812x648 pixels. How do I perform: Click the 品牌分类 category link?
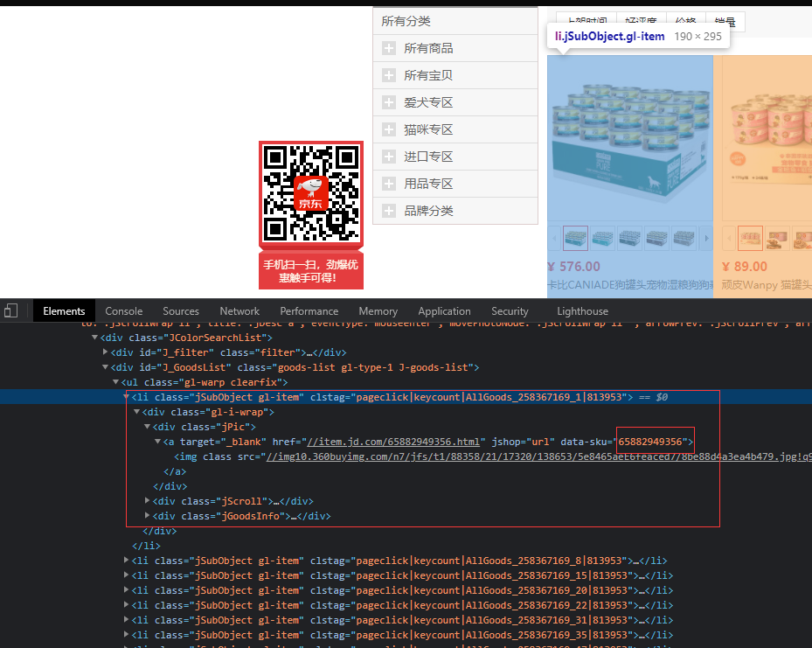[x=428, y=211]
